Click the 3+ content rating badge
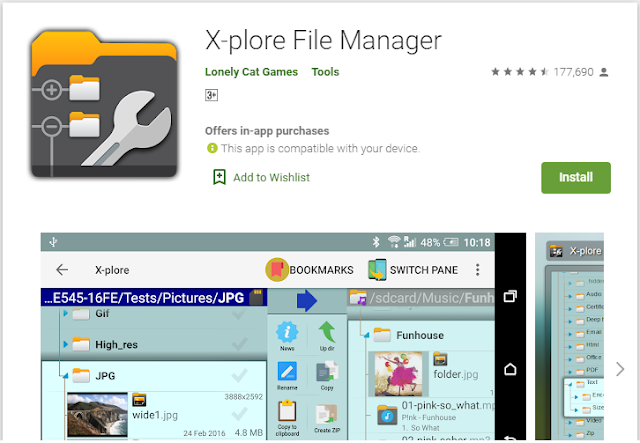The image size is (640, 443). pyautogui.click(x=211, y=95)
